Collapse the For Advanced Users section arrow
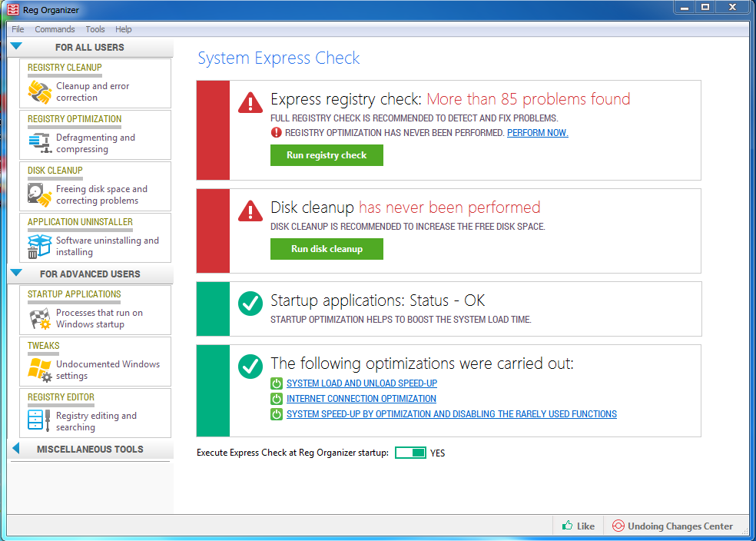 [16, 273]
